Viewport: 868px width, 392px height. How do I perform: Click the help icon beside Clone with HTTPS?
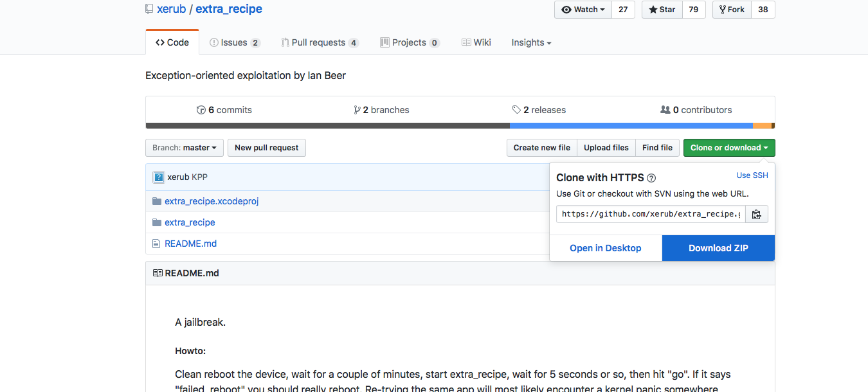click(x=651, y=178)
